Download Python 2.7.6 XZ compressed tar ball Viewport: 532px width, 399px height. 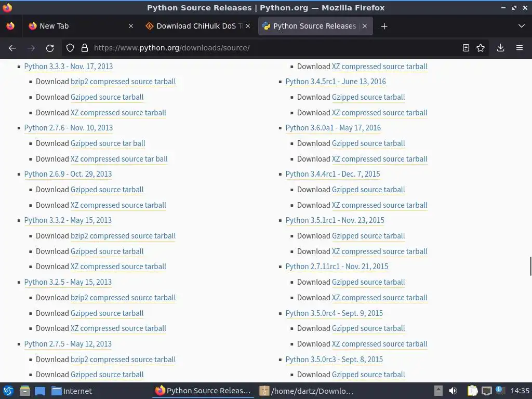[x=119, y=159]
